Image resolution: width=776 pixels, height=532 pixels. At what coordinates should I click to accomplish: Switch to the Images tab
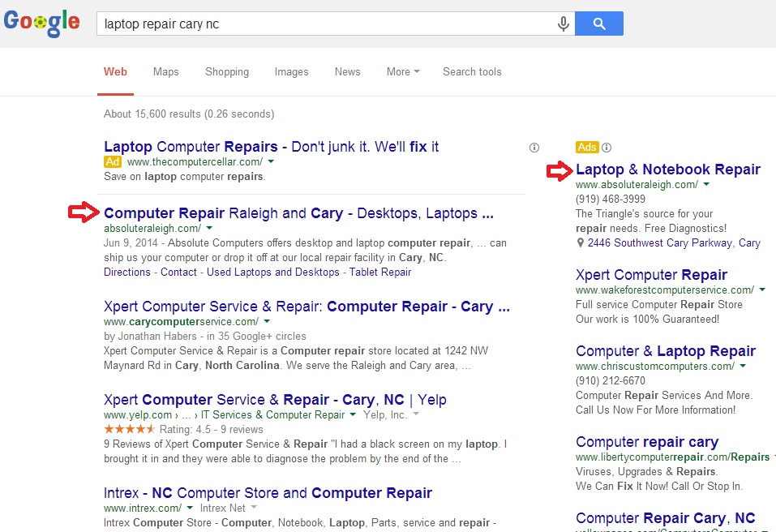click(x=291, y=71)
